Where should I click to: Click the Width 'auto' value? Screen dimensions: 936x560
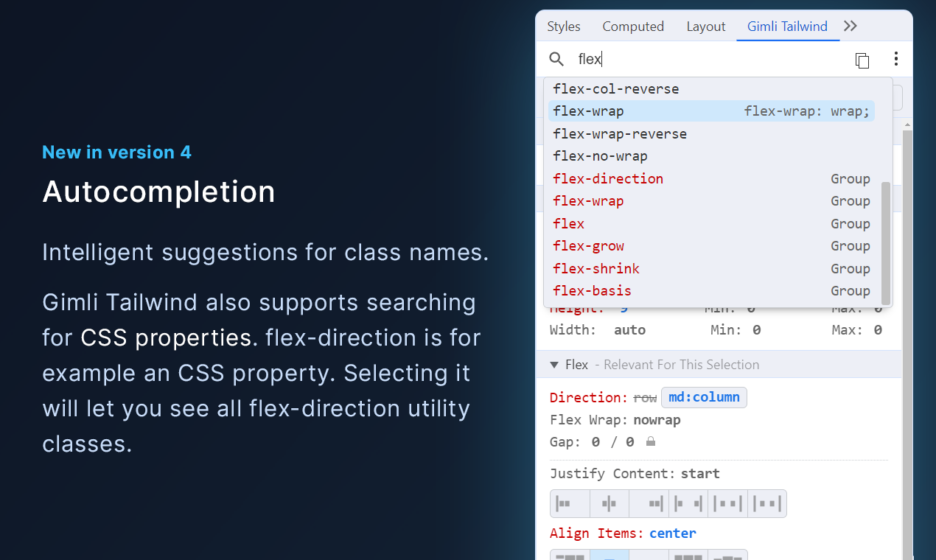tap(629, 330)
